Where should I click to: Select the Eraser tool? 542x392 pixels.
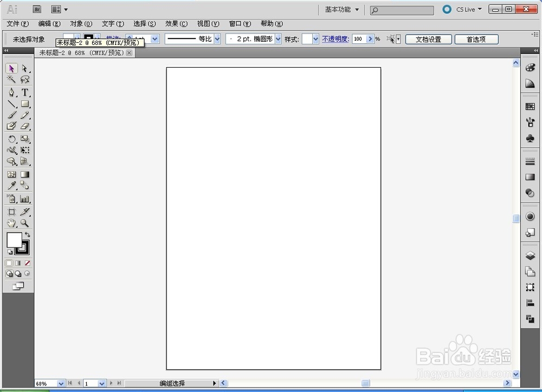[24, 126]
